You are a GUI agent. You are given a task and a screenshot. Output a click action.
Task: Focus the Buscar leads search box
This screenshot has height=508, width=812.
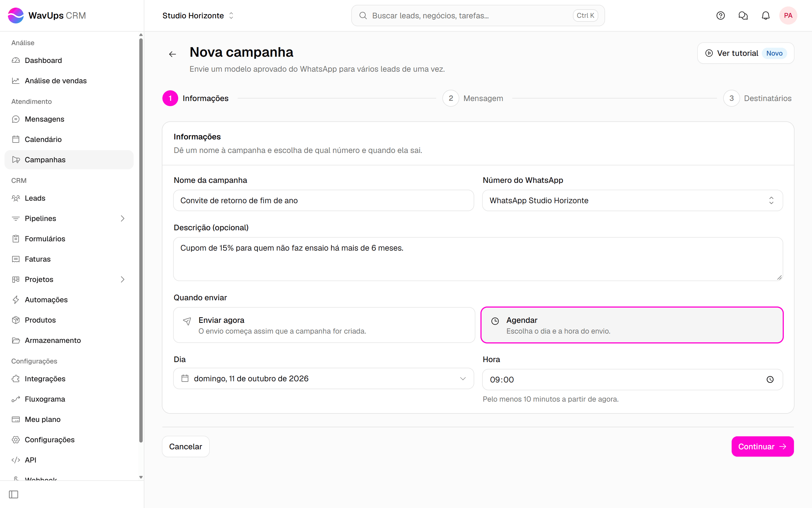(x=478, y=16)
